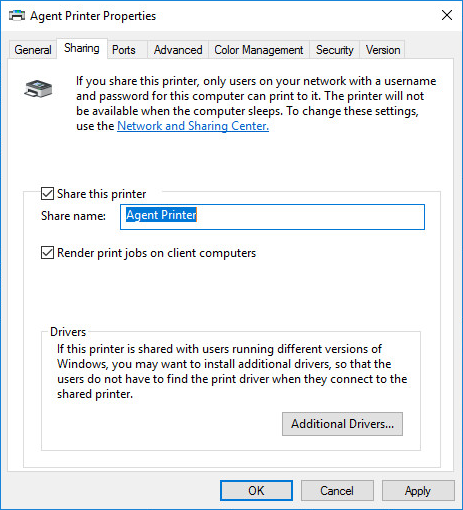Viewport: 463px width, 510px height.
Task: Click Apply to save sharing settings
Action: pos(418,491)
